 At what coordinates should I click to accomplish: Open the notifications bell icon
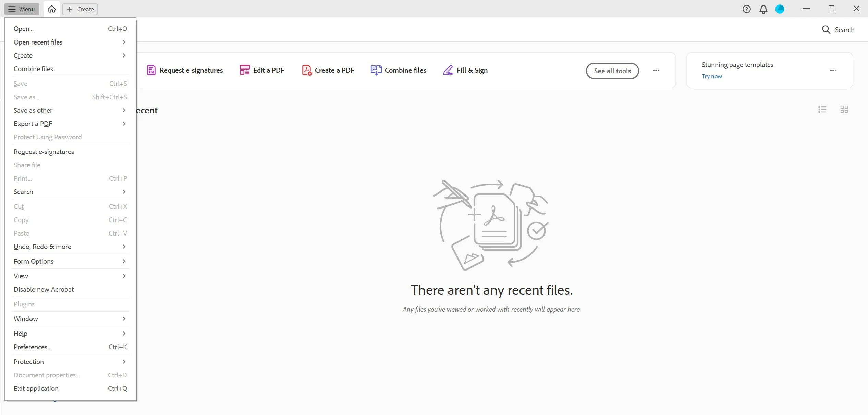pyautogui.click(x=763, y=9)
